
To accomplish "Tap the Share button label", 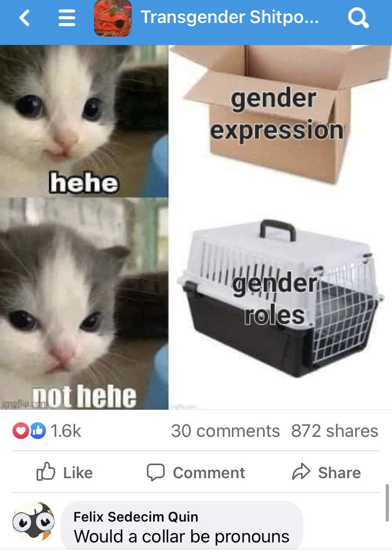I will 339,473.
